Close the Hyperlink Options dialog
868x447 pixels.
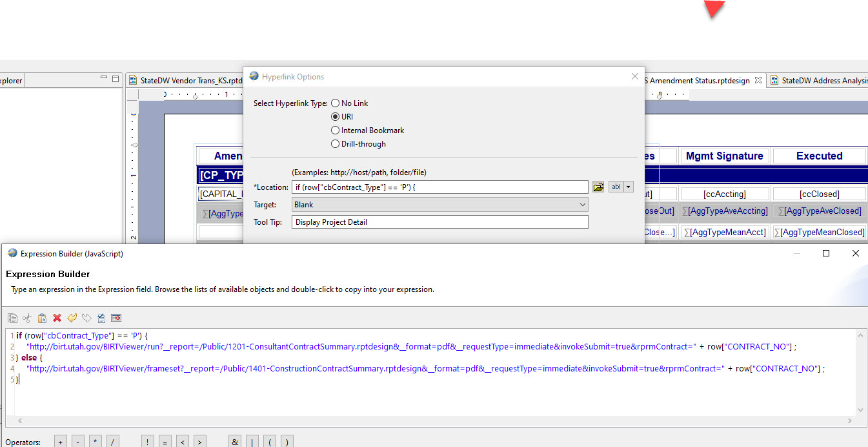click(x=634, y=76)
